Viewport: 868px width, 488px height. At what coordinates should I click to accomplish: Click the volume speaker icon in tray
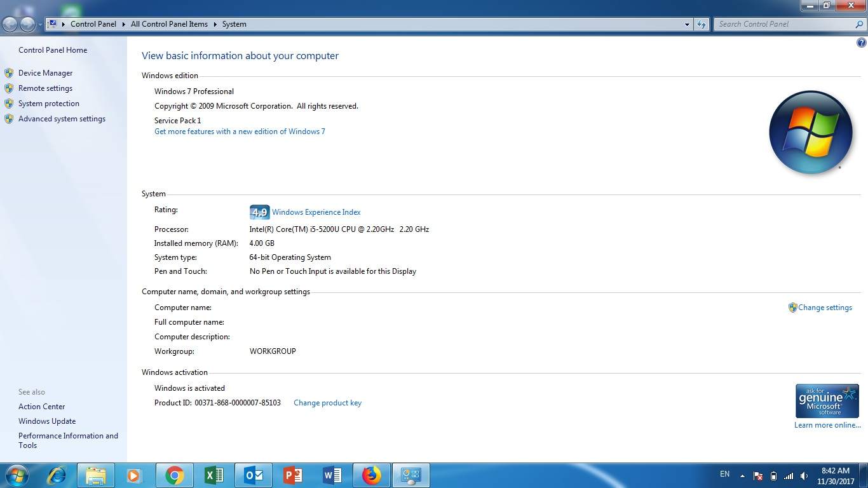point(804,476)
